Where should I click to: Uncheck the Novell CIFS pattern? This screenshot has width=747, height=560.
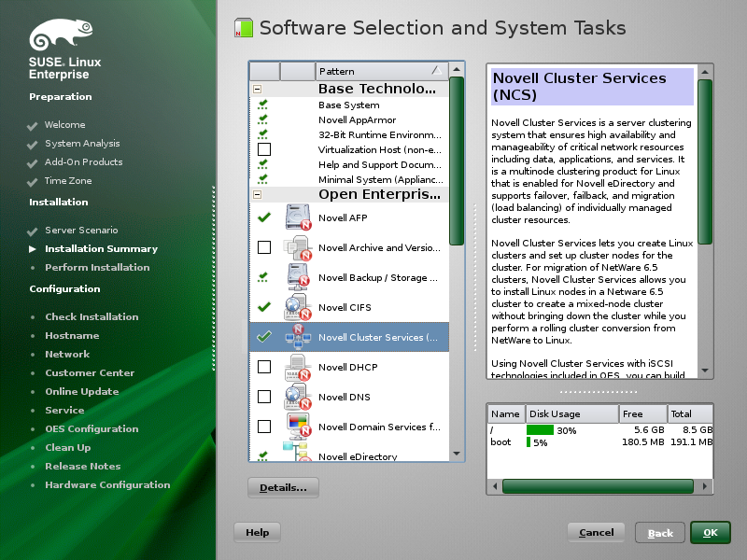264,307
